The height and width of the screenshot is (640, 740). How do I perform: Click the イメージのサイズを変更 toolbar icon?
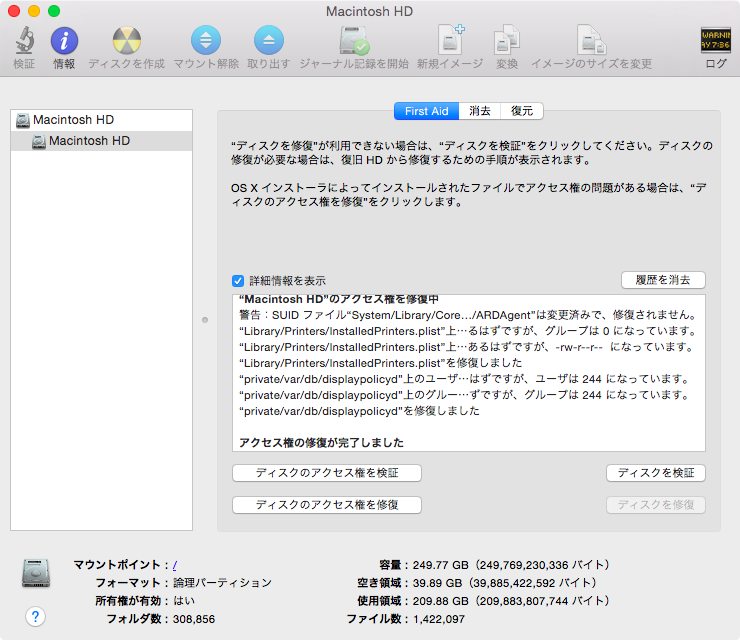[591, 40]
